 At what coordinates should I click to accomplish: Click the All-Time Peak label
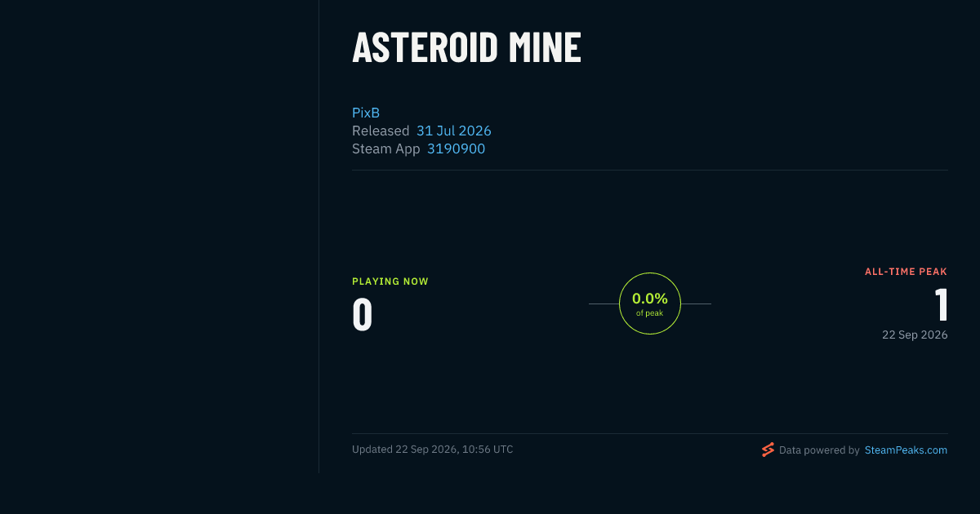tap(906, 272)
